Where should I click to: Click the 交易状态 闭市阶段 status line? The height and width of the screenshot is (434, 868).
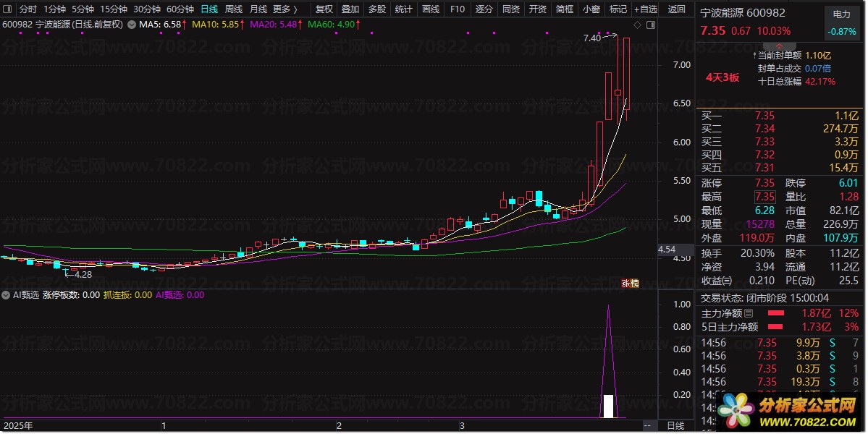[x=764, y=298]
